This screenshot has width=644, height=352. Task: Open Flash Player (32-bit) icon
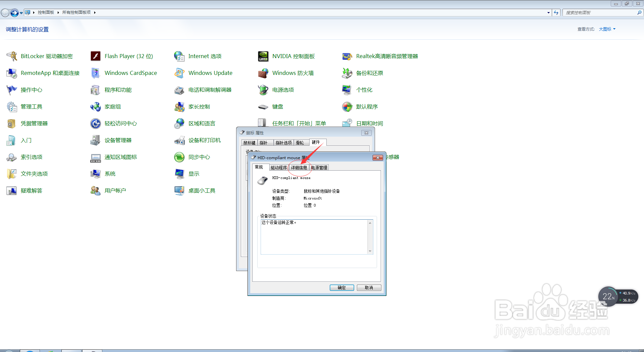click(96, 56)
